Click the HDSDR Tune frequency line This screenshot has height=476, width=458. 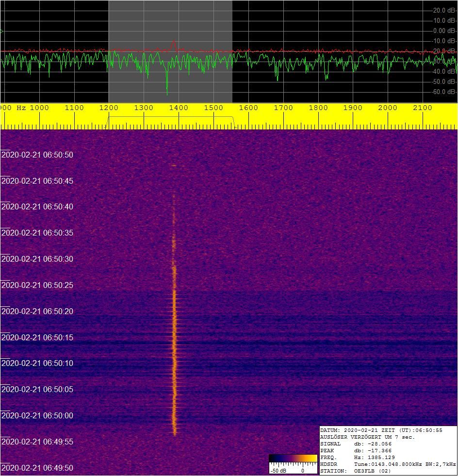coord(388,464)
